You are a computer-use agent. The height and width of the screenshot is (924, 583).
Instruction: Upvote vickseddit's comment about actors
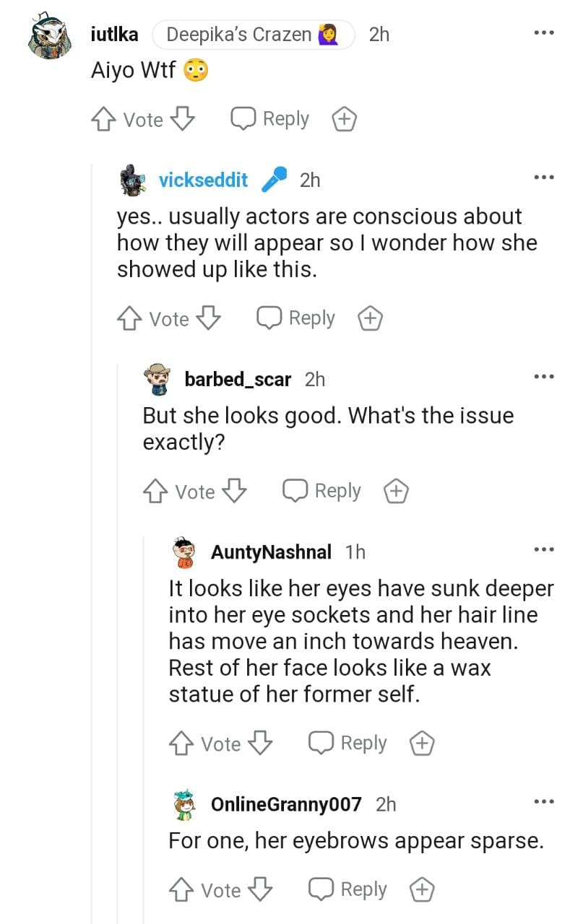[x=130, y=318]
